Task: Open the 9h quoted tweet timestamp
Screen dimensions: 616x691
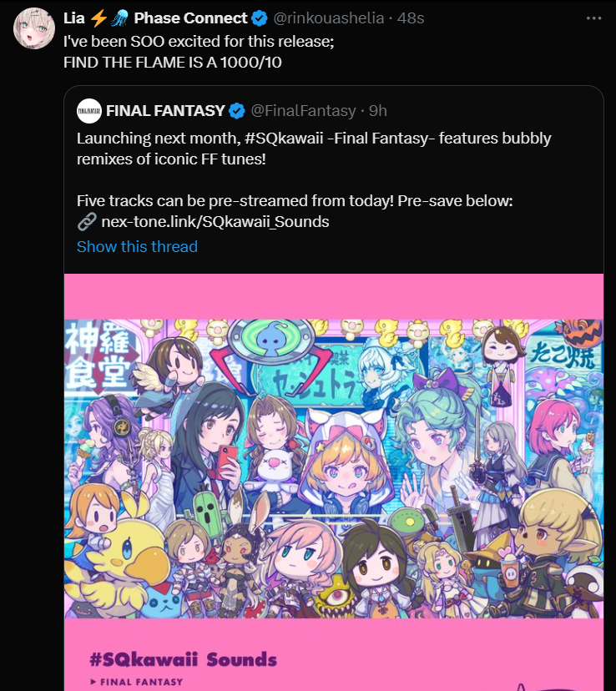Action: pos(377,111)
